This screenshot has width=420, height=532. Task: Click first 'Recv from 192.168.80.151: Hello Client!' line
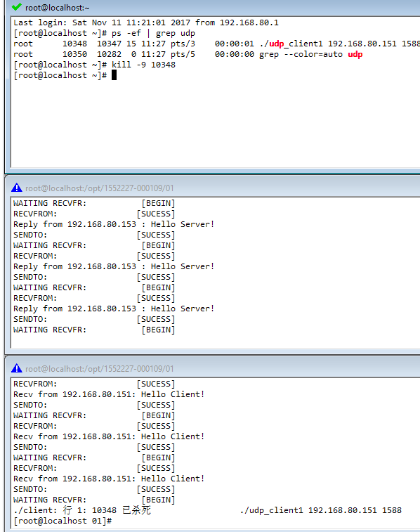click(109, 394)
